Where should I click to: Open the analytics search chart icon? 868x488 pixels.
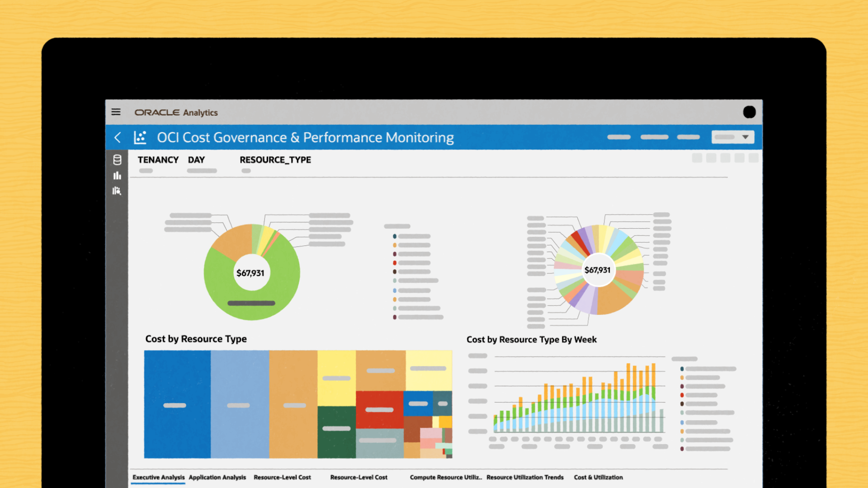pos(117,191)
